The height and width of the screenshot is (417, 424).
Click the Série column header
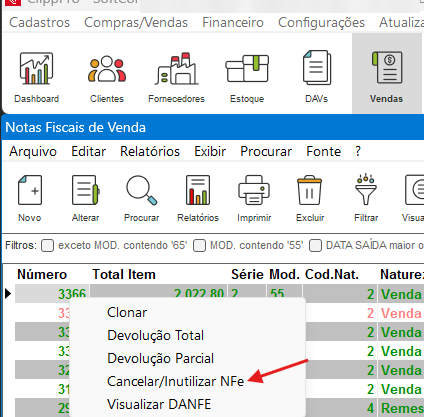point(247,275)
